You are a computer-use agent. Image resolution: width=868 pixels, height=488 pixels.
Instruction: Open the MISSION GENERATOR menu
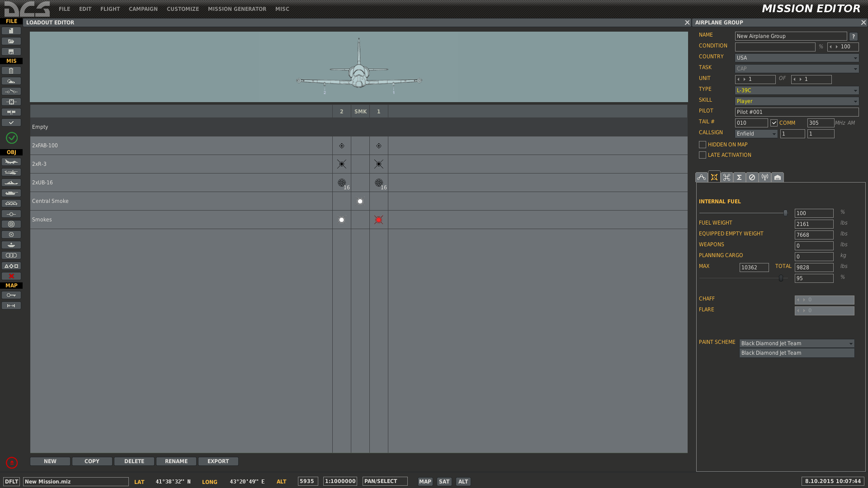[x=237, y=9]
